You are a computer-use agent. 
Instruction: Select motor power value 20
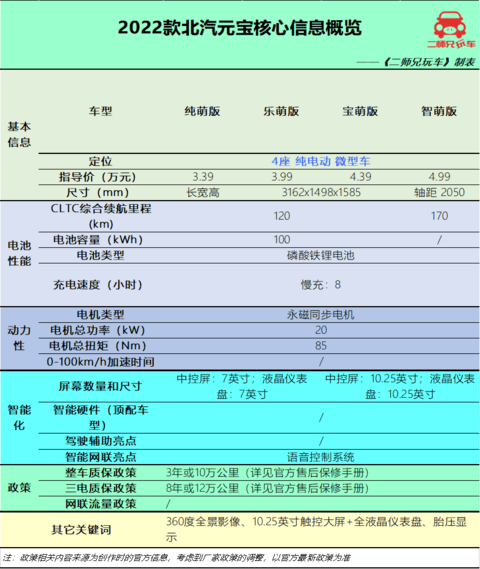coord(321,330)
